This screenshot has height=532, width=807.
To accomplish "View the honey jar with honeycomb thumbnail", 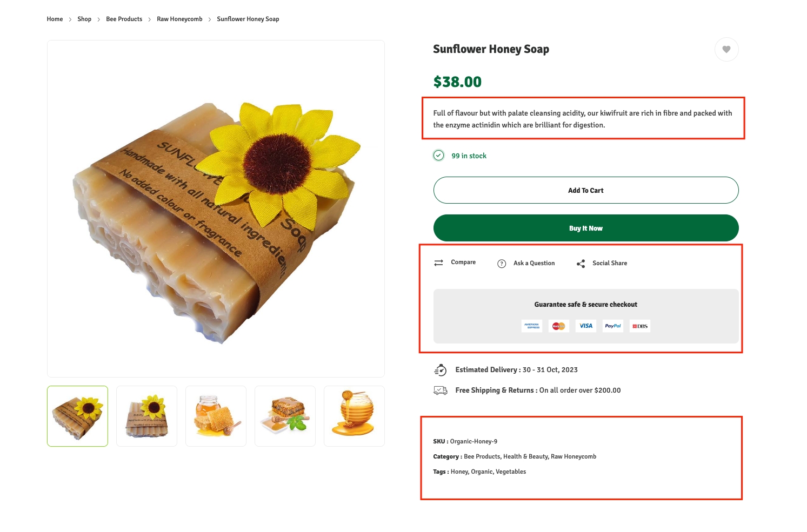I will (x=216, y=416).
